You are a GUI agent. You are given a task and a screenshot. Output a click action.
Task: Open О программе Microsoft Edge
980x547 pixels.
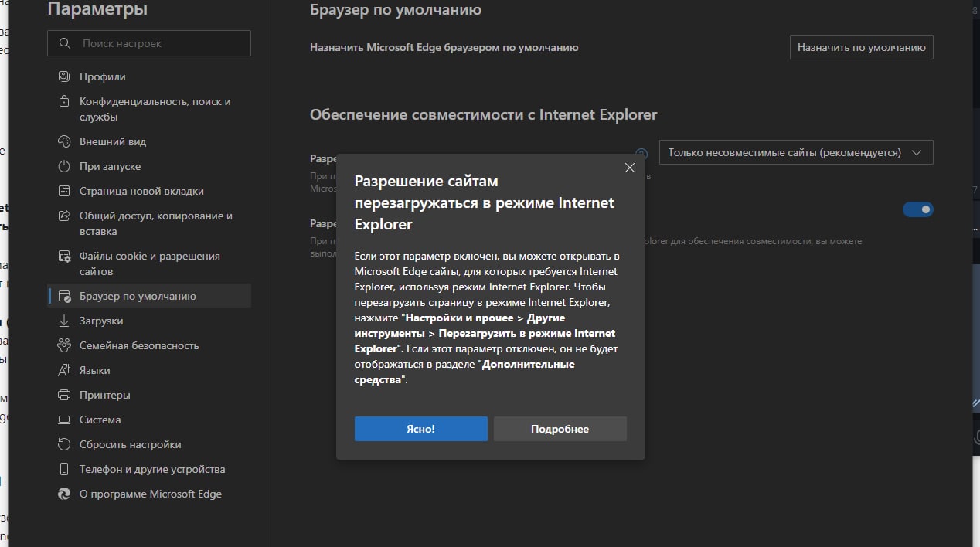pyautogui.click(x=149, y=494)
